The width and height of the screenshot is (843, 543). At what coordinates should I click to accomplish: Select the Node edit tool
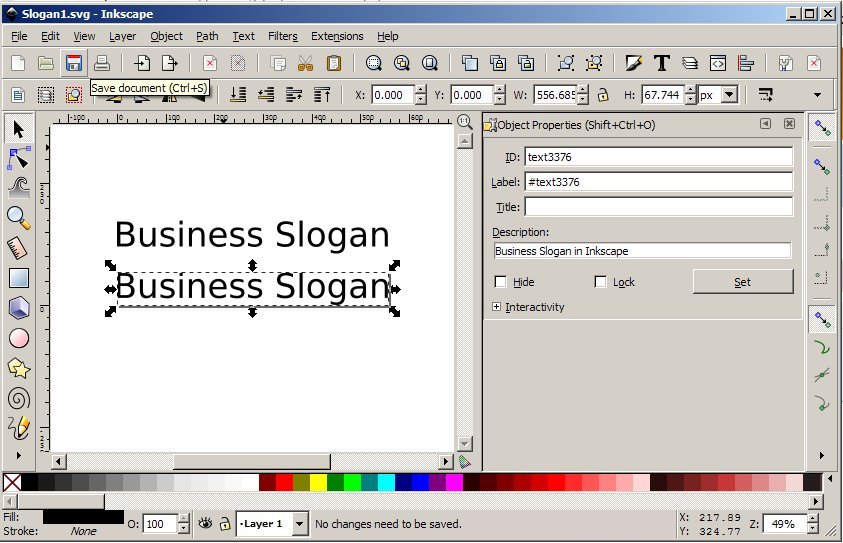pos(19,159)
